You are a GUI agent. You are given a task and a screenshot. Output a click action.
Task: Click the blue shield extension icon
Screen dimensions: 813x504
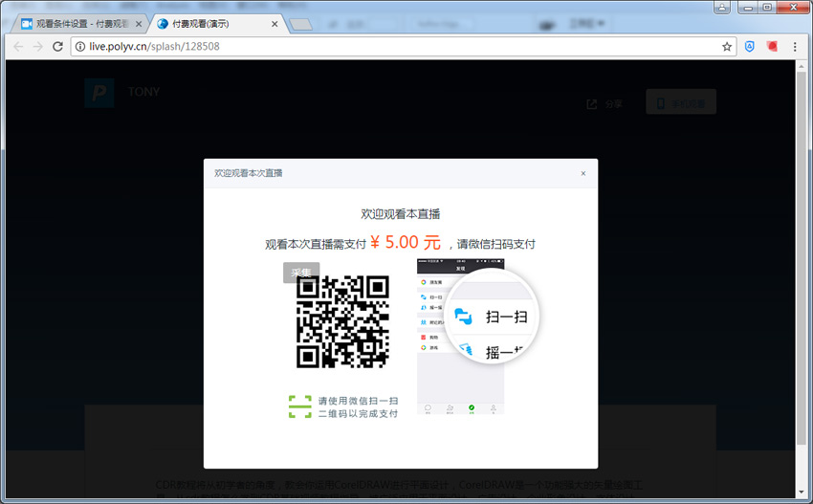751,46
